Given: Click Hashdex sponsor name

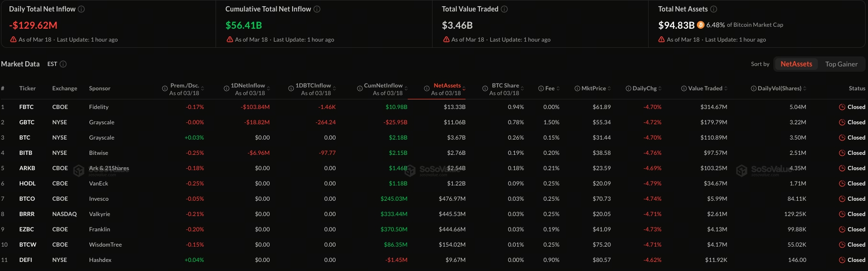Looking at the screenshot, I should point(100,260).
